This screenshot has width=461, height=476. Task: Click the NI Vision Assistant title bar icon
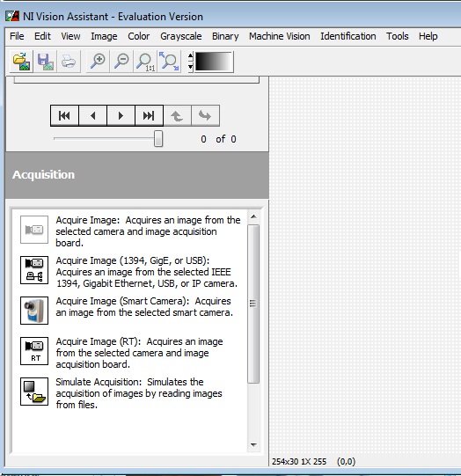click(12, 16)
